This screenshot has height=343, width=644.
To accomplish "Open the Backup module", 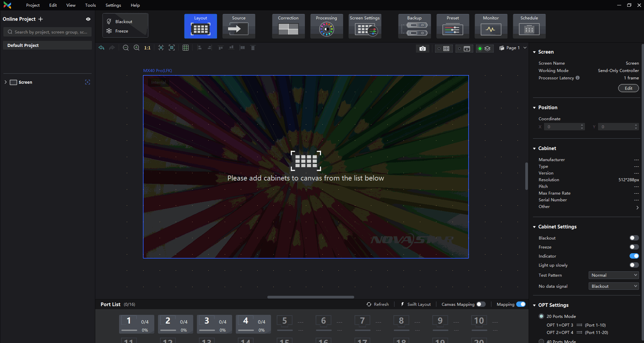I will (x=415, y=26).
